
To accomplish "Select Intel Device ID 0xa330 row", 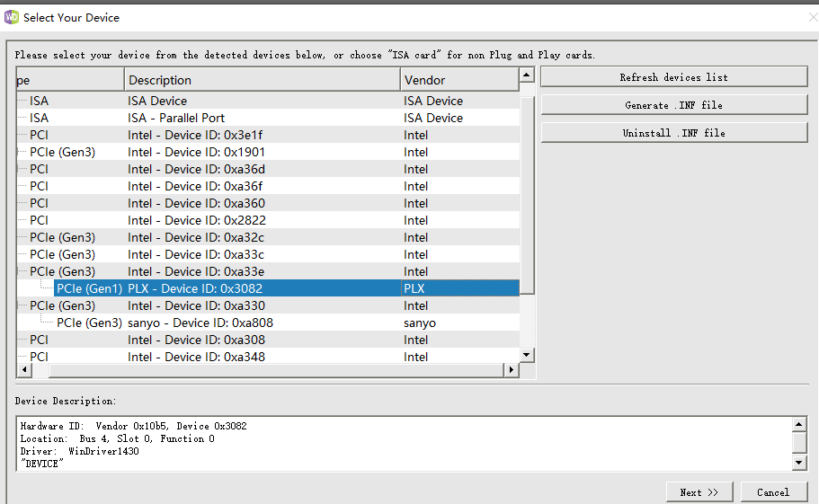I will 268,305.
